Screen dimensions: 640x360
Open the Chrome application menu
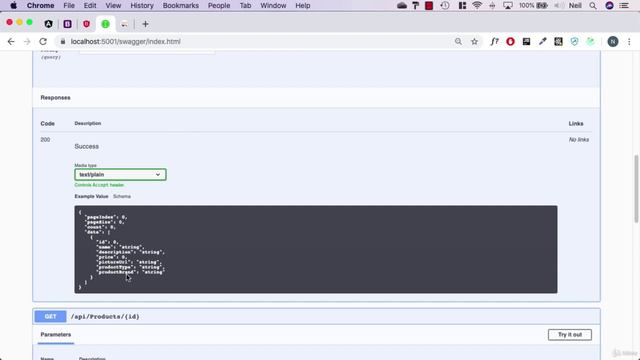tap(40, 6)
